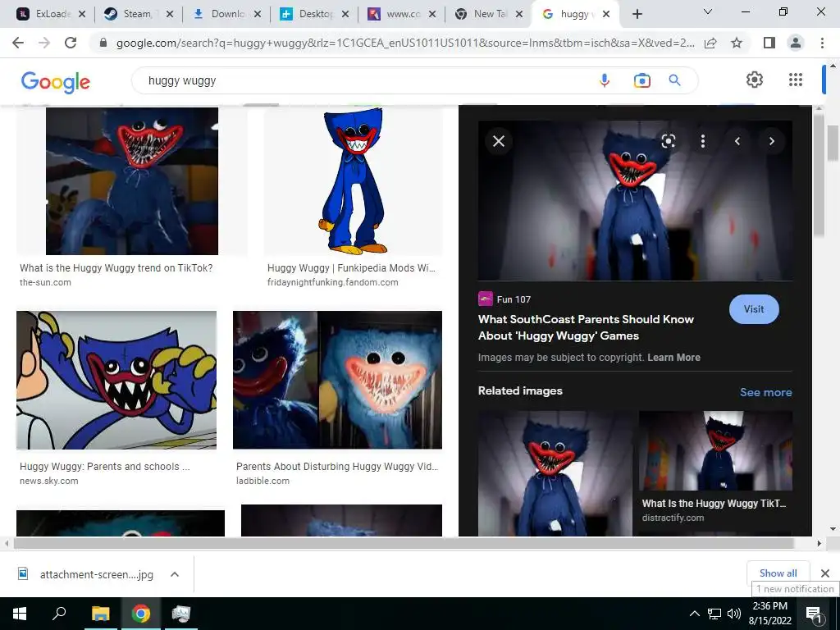Open a new browser tab
This screenshot has width=840, height=630.
click(637, 14)
